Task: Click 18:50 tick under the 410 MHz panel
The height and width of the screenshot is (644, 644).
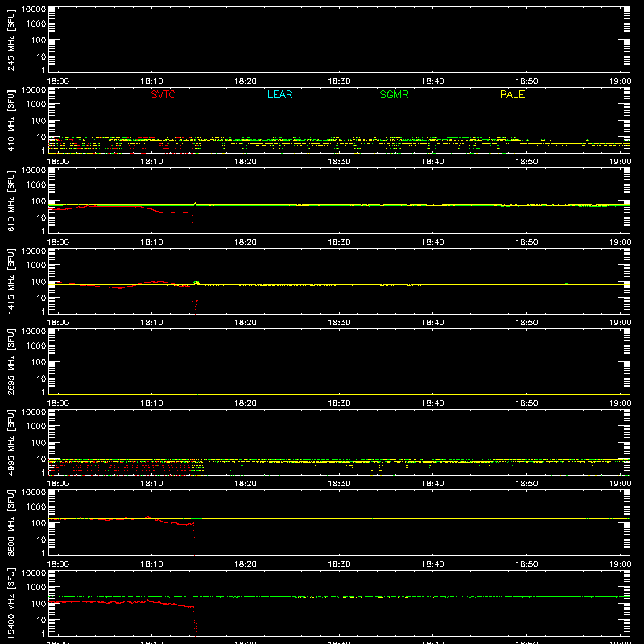Action: [526, 162]
